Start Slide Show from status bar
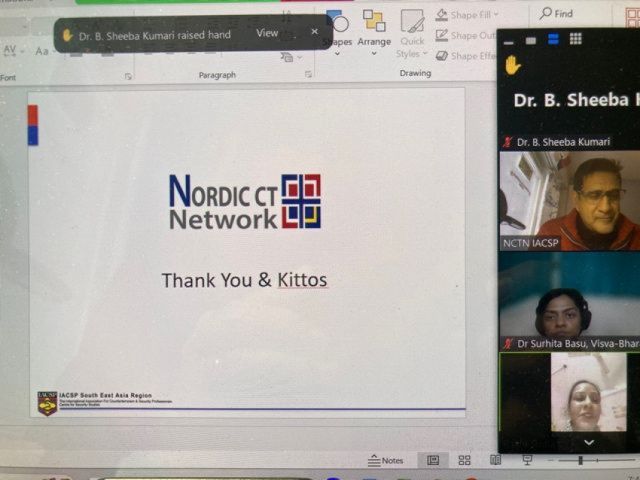The height and width of the screenshot is (480, 640). pyautogui.click(x=527, y=460)
